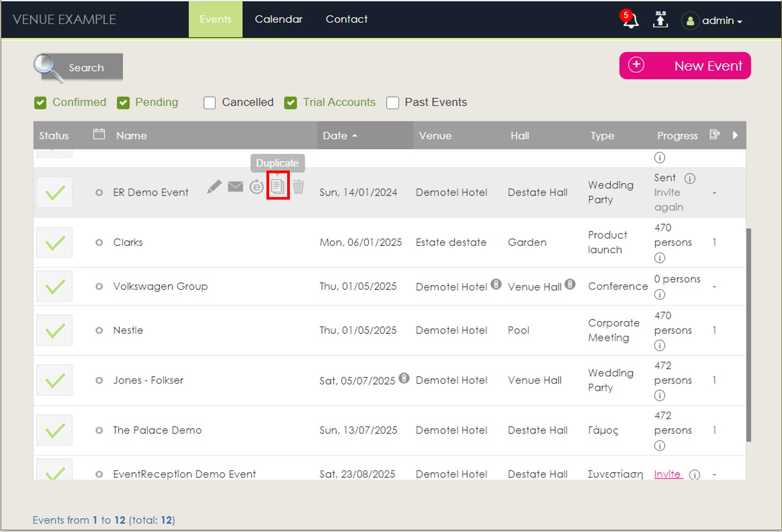Viewport: 782px width, 532px height.
Task: Toggle status checkmark for The Palace Demo
Action: 55,430
